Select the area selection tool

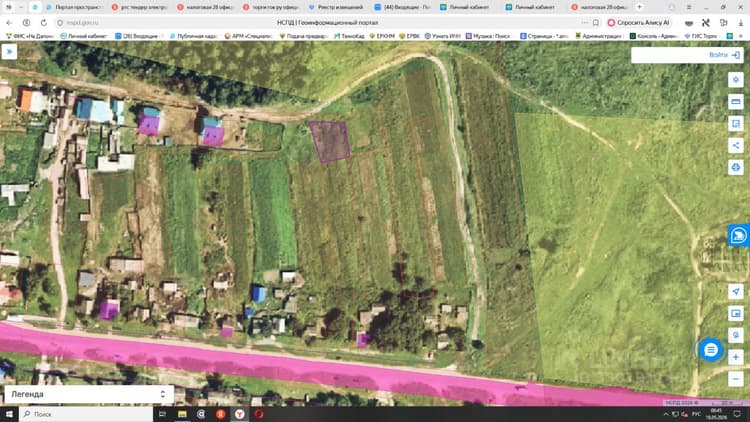tap(736, 123)
